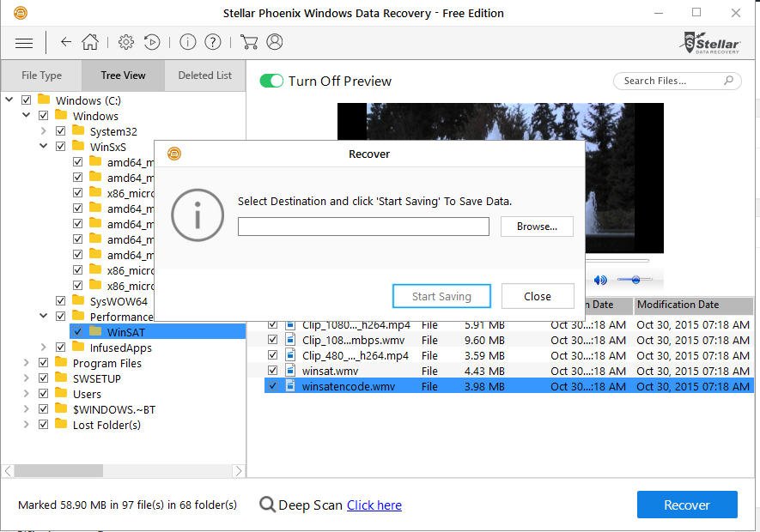Image resolution: width=760 pixels, height=532 pixels.
Task: Go back with the arrow icon
Action: point(66,42)
